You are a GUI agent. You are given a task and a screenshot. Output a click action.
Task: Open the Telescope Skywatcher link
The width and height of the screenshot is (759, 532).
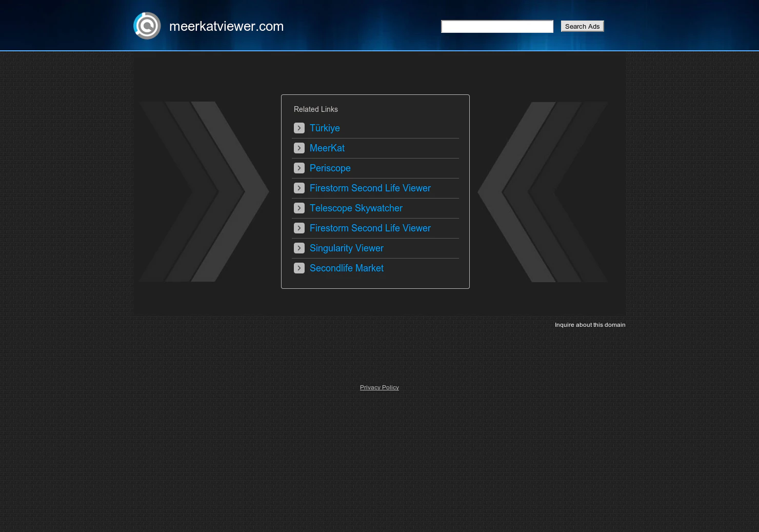pos(356,208)
